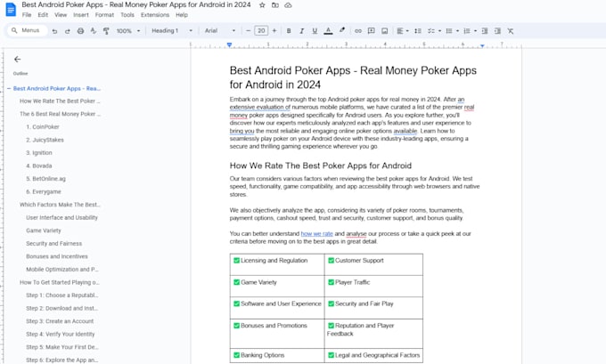Expand checklist options arrow
The height and width of the screenshot is (364, 606).
tap(439, 31)
